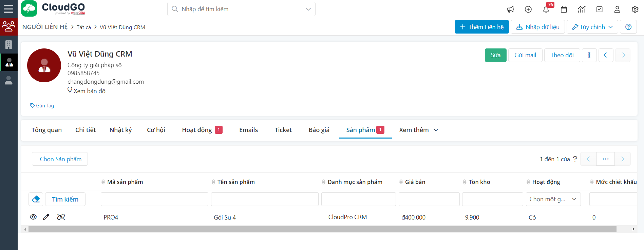Select the organization building sidebar icon
The width and height of the screenshot is (644, 250).
point(8,44)
